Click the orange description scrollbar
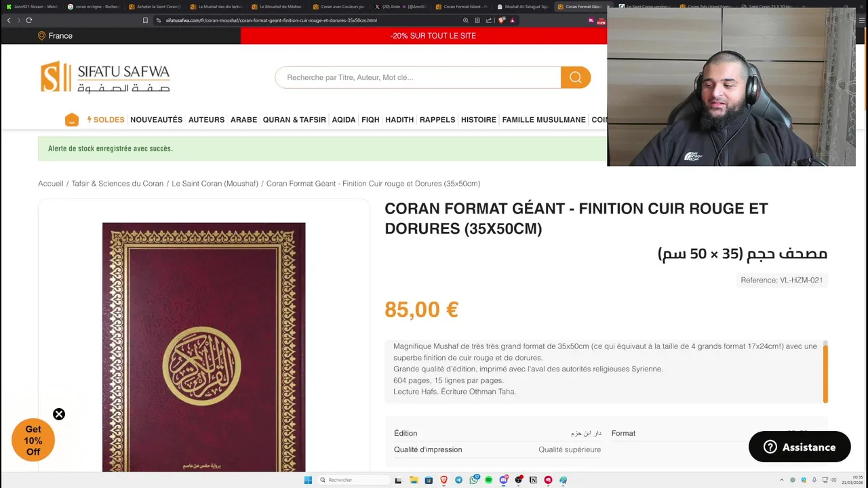 [825, 372]
